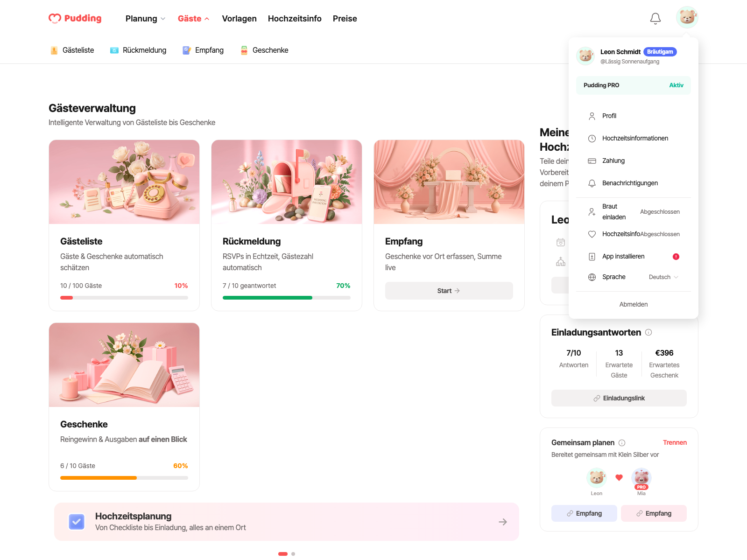Screen dimensions: 747x560
Task: Go to the Preise page
Action: click(x=345, y=19)
